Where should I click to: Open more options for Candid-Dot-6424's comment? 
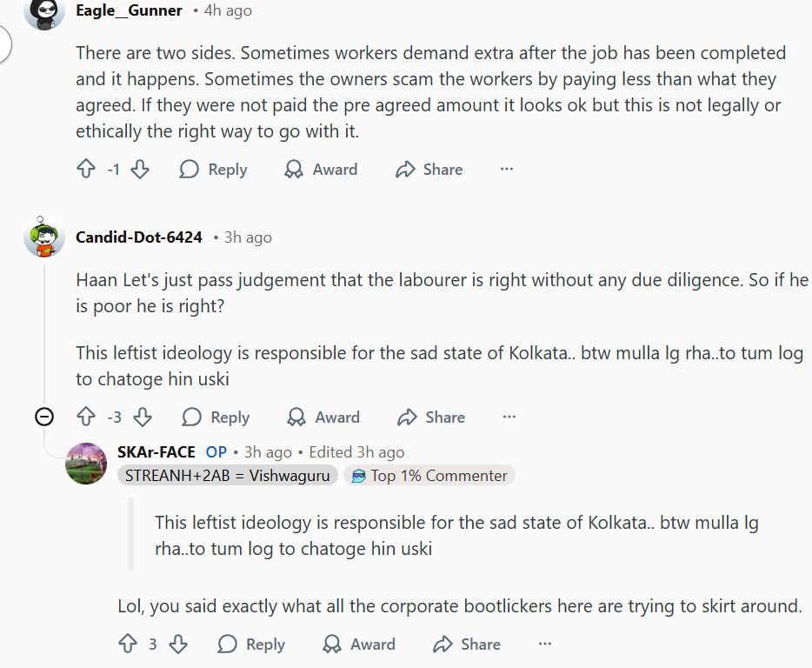pyautogui.click(x=509, y=417)
